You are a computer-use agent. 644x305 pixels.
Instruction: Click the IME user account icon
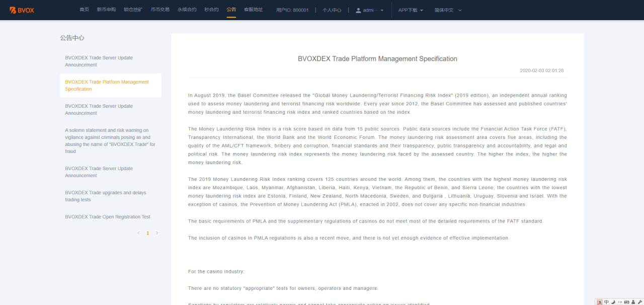(x=633, y=302)
